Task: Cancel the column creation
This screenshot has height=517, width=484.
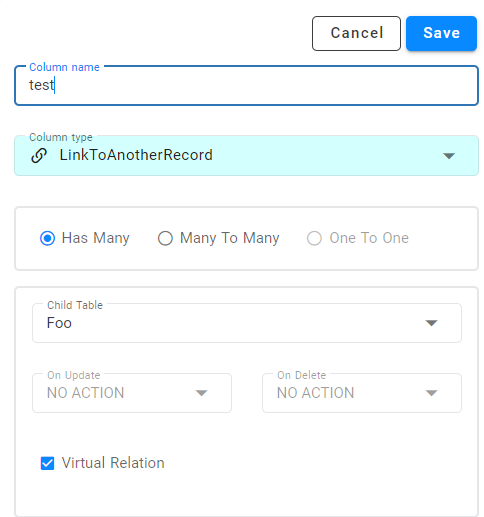Action: point(356,33)
